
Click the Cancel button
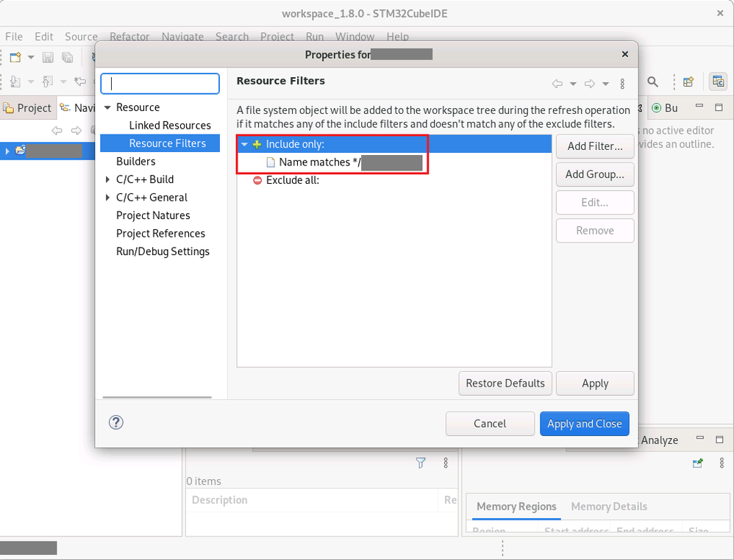coord(490,424)
